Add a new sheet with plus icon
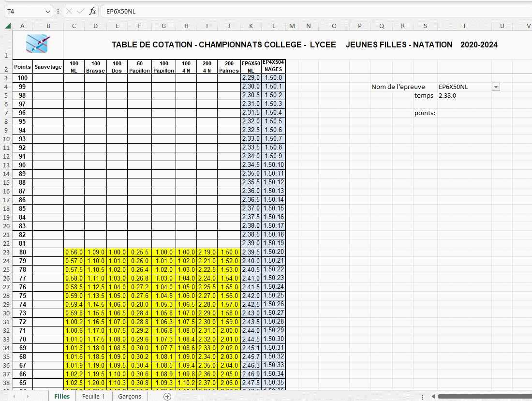Screen dimensions: 532x401 click(167, 396)
